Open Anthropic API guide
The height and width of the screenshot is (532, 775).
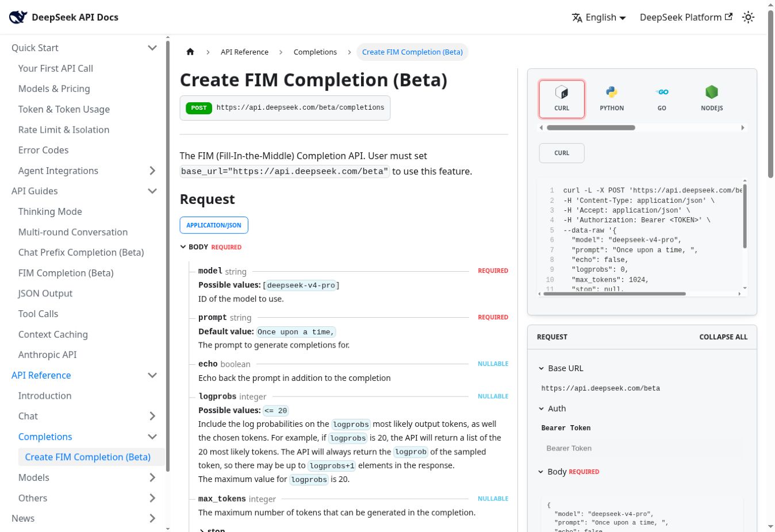(47, 354)
